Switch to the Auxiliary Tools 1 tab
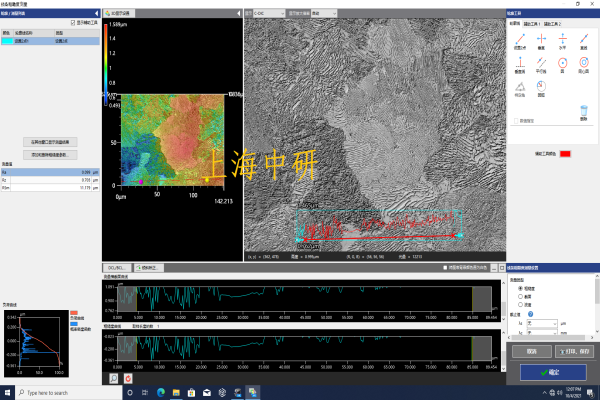This screenshot has width=600, height=400. [x=533, y=23]
